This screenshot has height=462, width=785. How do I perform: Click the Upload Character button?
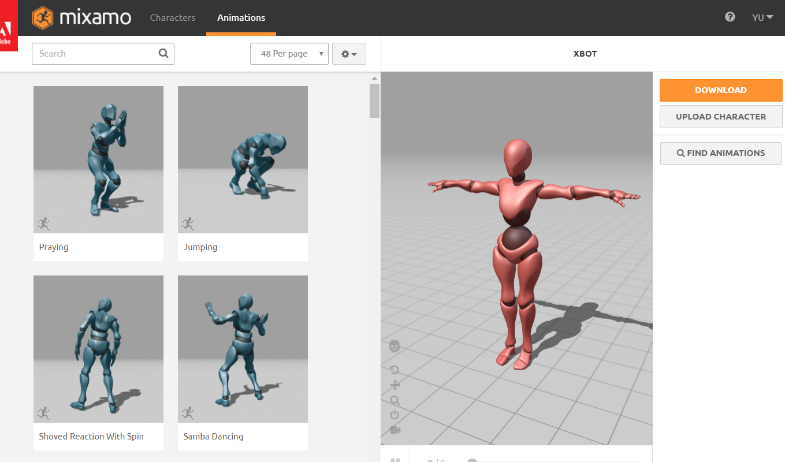coord(720,117)
